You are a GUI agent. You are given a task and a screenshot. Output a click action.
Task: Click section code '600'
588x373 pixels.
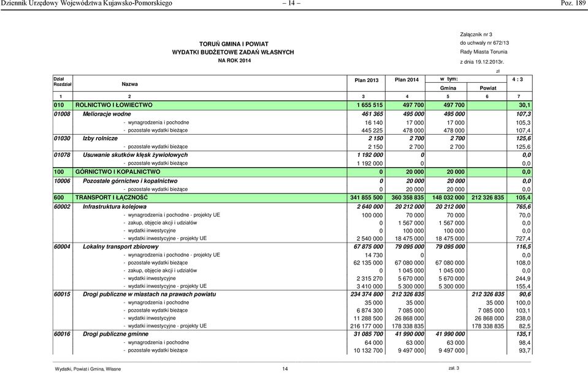[59, 197]
